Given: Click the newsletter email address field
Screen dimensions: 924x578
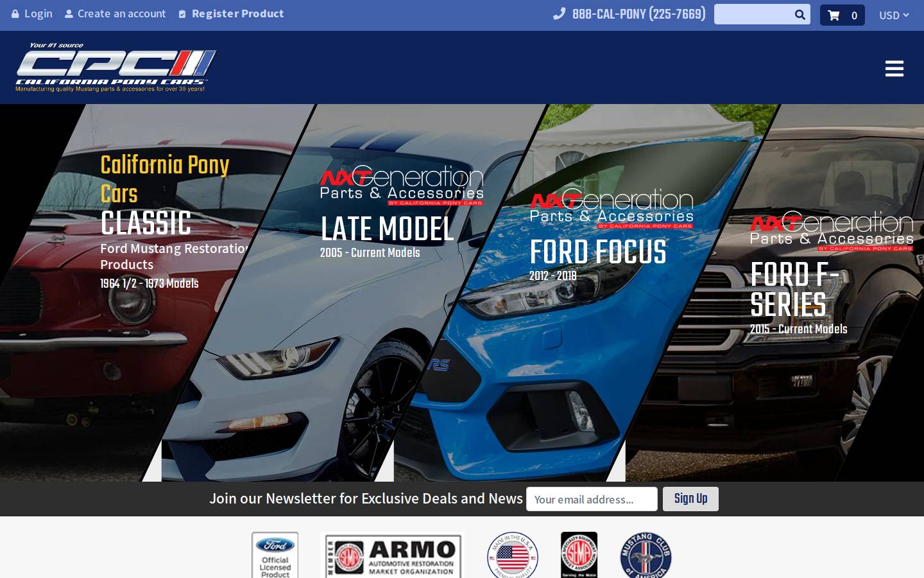Looking at the screenshot, I should [592, 499].
